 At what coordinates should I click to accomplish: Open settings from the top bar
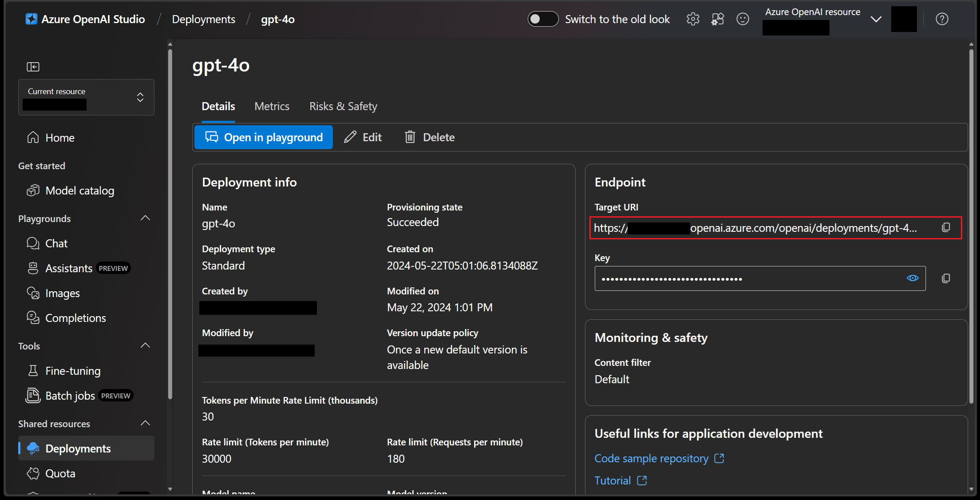(x=693, y=19)
